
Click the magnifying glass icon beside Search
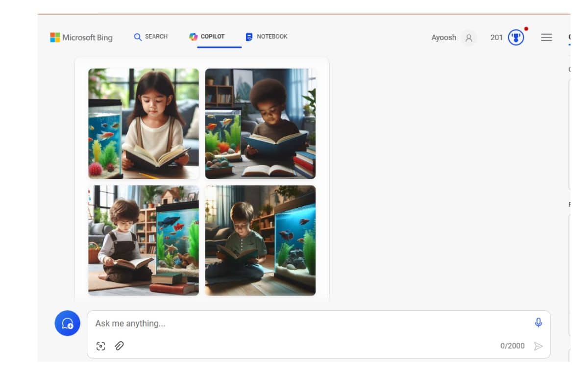pyautogui.click(x=138, y=37)
